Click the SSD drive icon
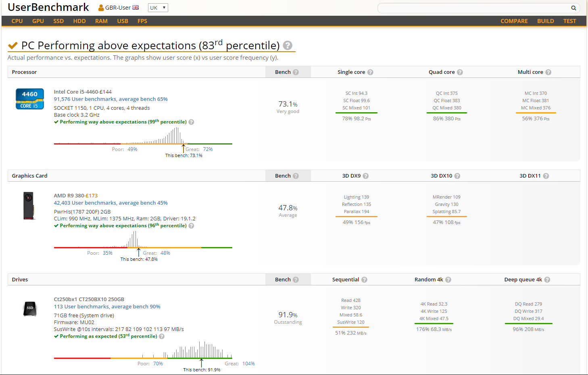 point(30,309)
